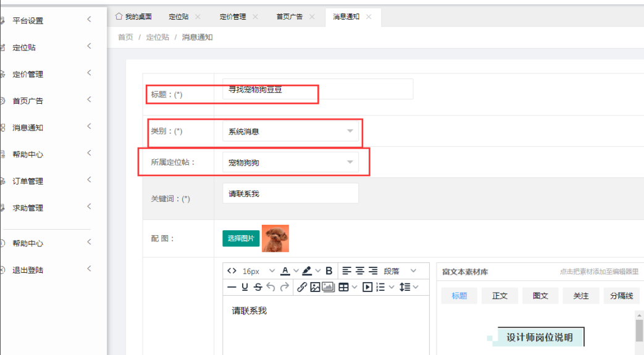Select the 分隔线 material button
The width and height of the screenshot is (644, 355).
click(x=621, y=296)
